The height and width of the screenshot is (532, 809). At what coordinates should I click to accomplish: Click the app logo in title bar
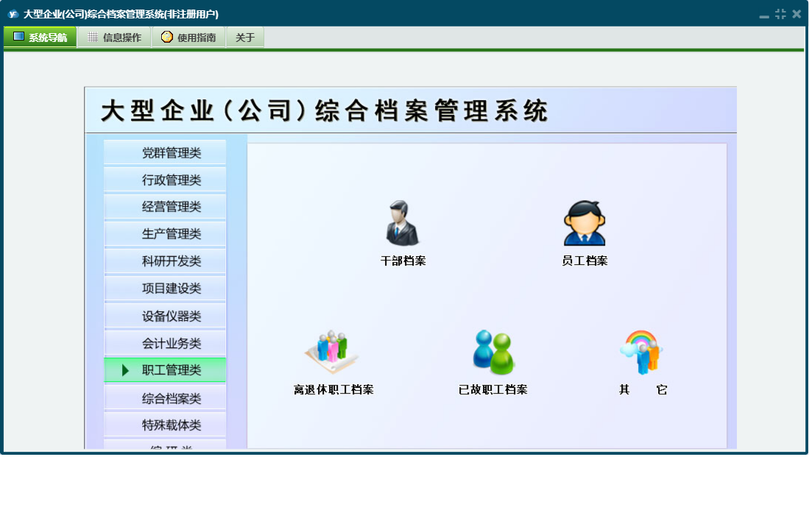pyautogui.click(x=13, y=14)
